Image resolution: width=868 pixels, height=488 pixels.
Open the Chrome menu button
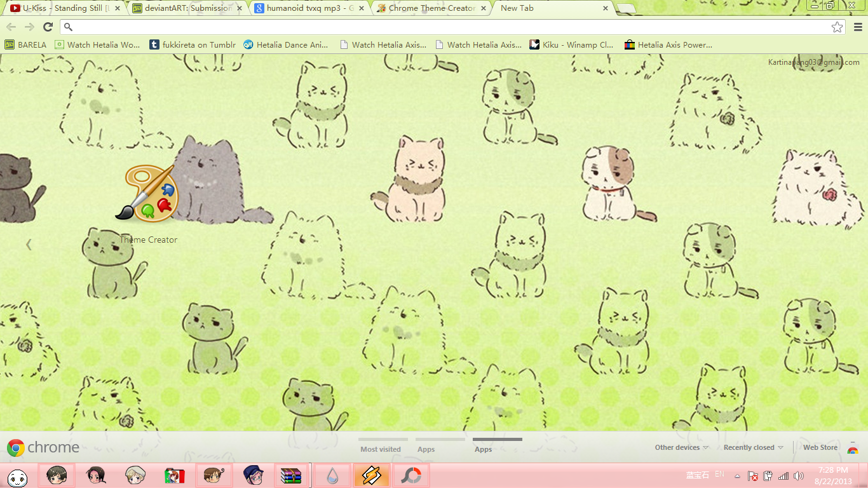click(x=858, y=27)
